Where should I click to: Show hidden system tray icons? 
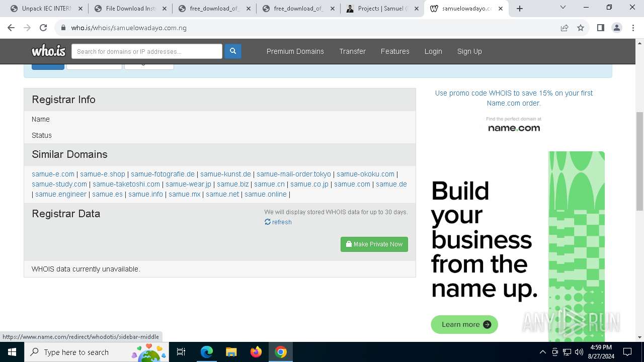tap(542, 352)
